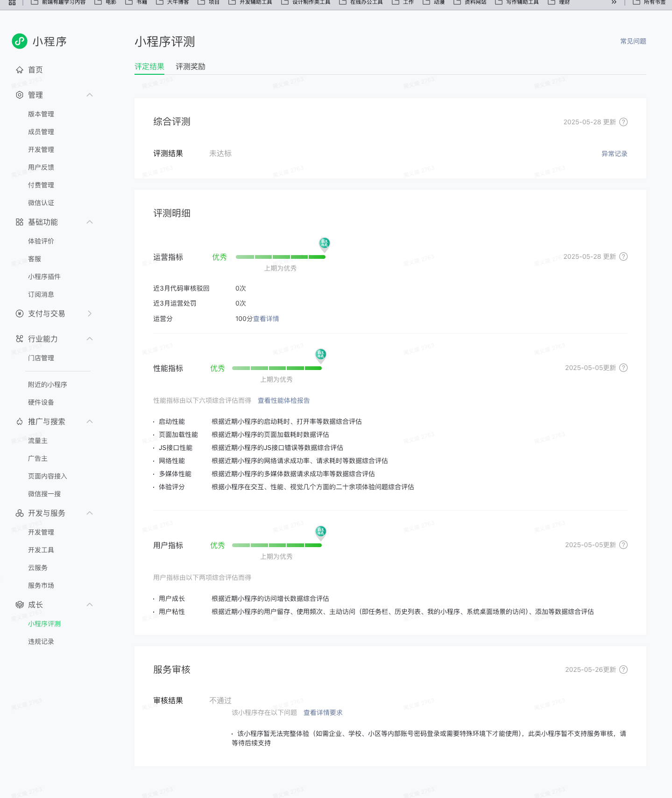This screenshot has height=798, width=672.
Task: Click the help icon in 性能指标 row
Action: click(x=623, y=368)
